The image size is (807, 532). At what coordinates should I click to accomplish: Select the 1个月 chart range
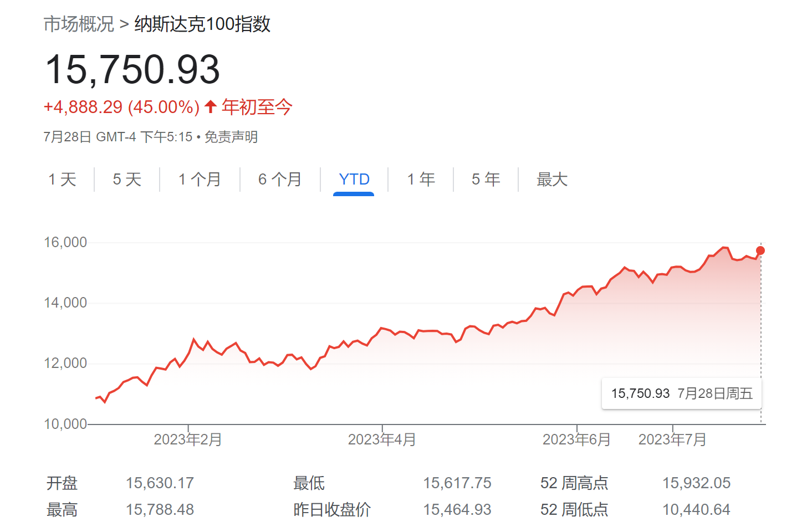coord(199,179)
